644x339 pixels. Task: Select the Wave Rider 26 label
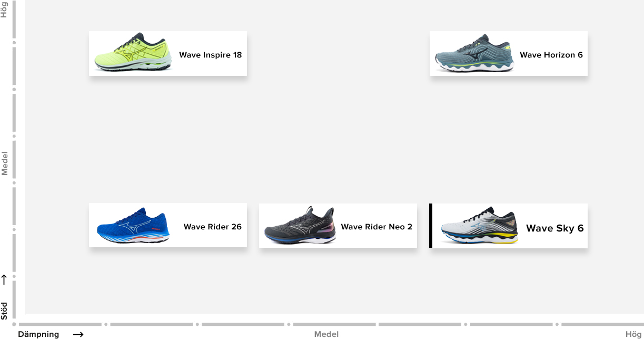pos(212,227)
